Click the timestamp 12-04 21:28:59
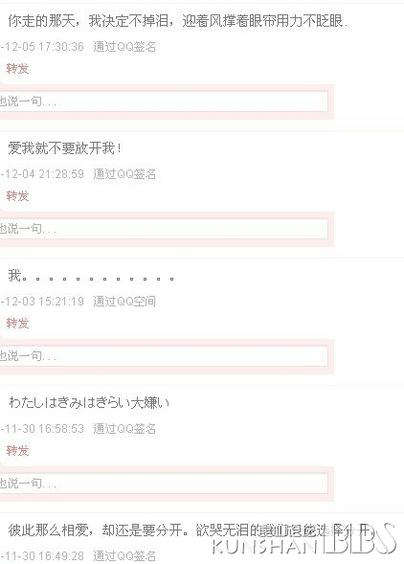The height and width of the screenshot is (564, 404). click(x=42, y=174)
